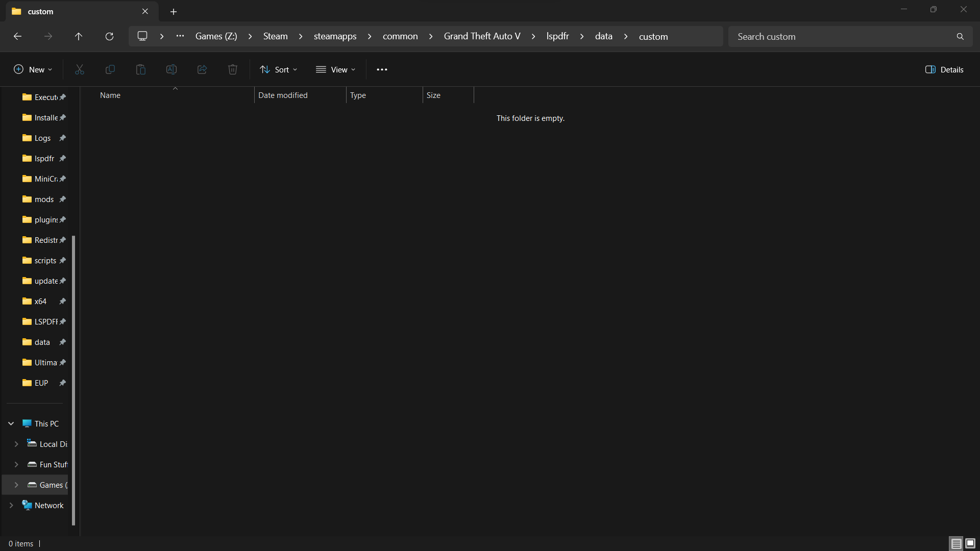Navigate back using the Back arrow
980x551 pixels.
click(x=17, y=36)
